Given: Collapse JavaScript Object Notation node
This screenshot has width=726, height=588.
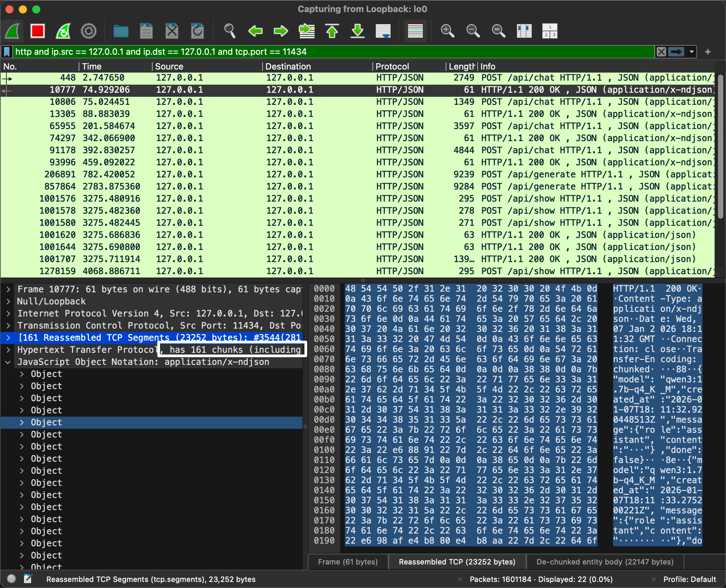Looking at the screenshot, I should (x=8, y=362).
